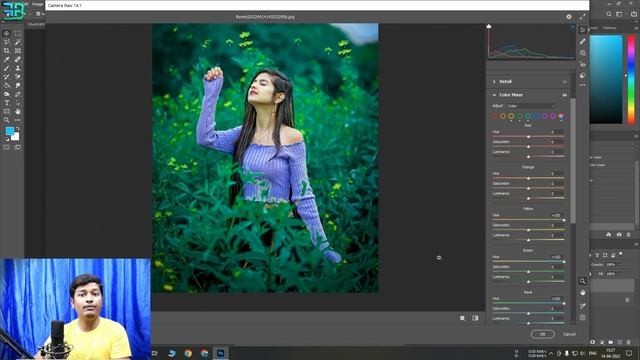Select the all-colors circle in Color Mixer

(561, 116)
